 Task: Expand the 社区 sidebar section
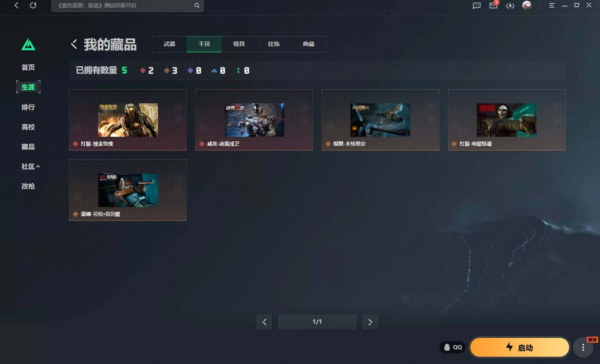[30, 166]
